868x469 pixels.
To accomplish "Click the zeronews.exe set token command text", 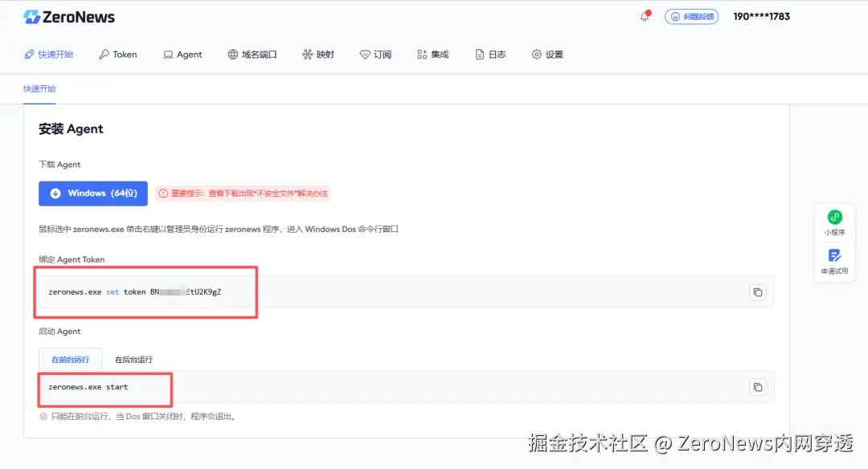I will (x=134, y=292).
